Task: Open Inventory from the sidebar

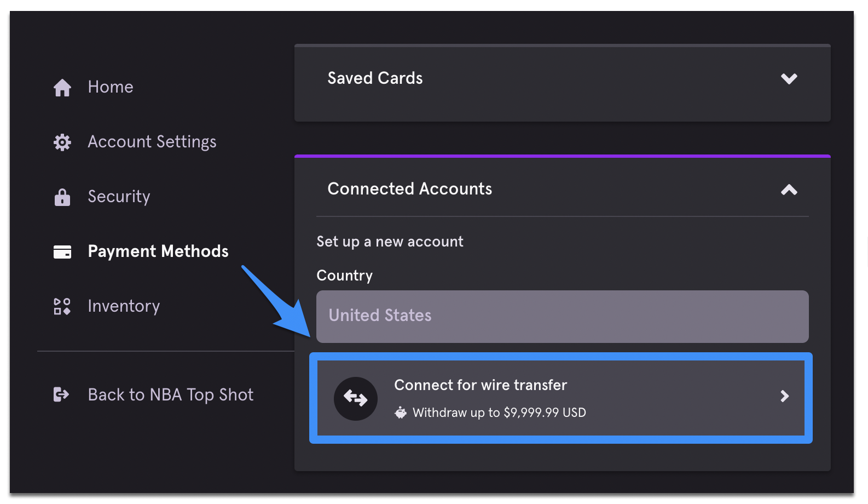Action: click(124, 306)
